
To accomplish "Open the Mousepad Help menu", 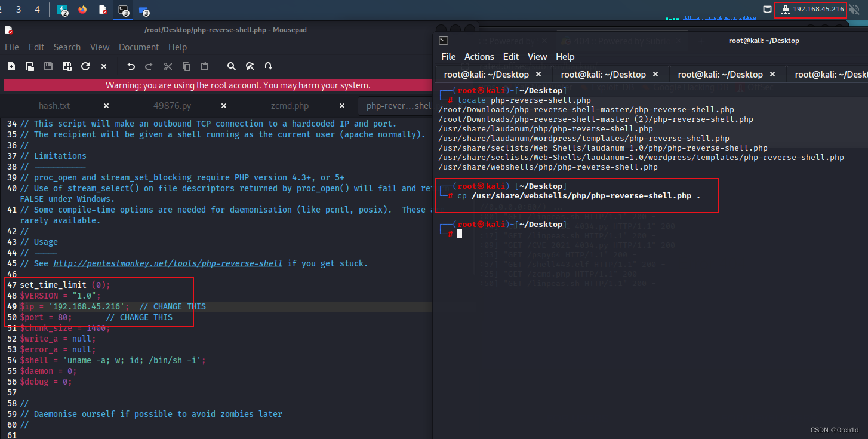I will (177, 47).
